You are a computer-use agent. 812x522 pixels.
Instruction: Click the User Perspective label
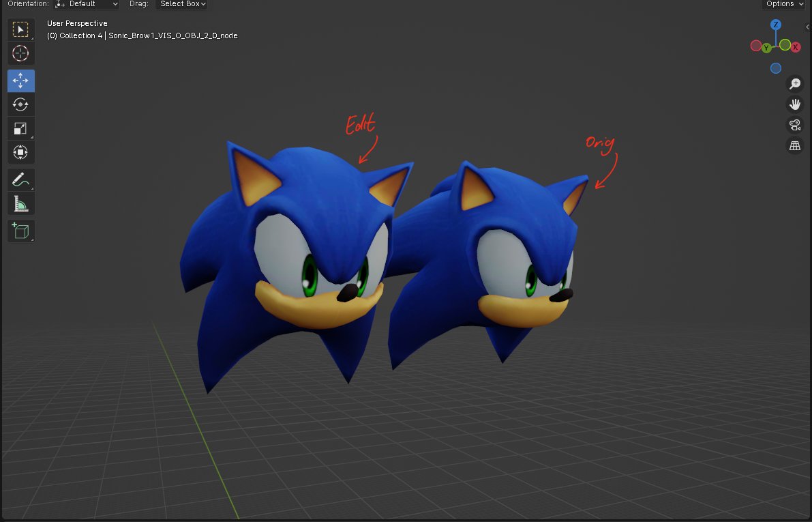77,23
